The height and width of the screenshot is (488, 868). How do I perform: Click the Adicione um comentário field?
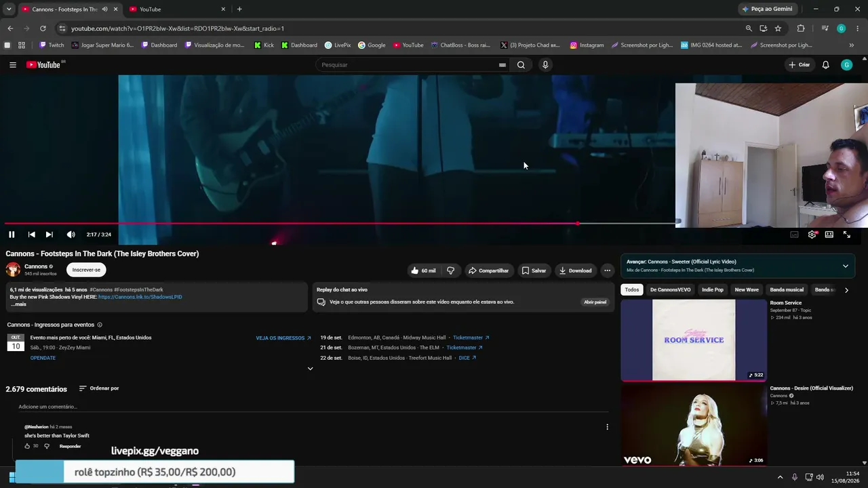click(x=313, y=407)
